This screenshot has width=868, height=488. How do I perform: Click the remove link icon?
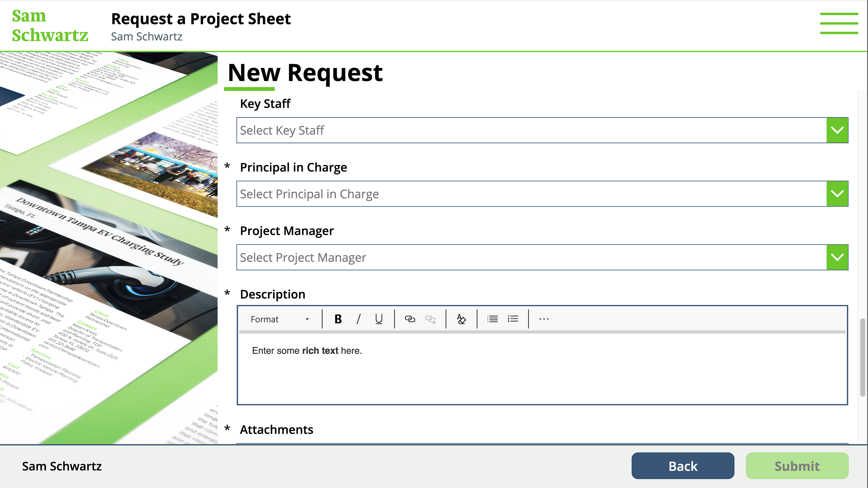pos(430,319)
